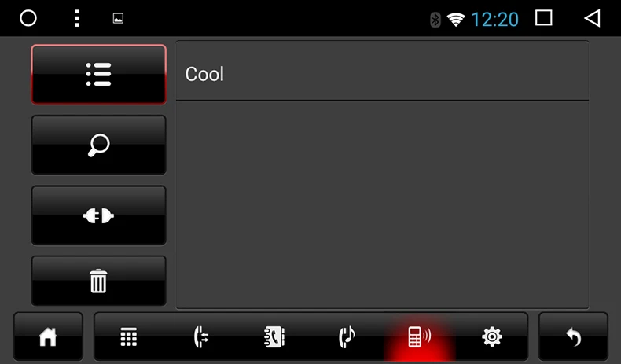Open the three-dot overflow menu

tap(77, 18)
